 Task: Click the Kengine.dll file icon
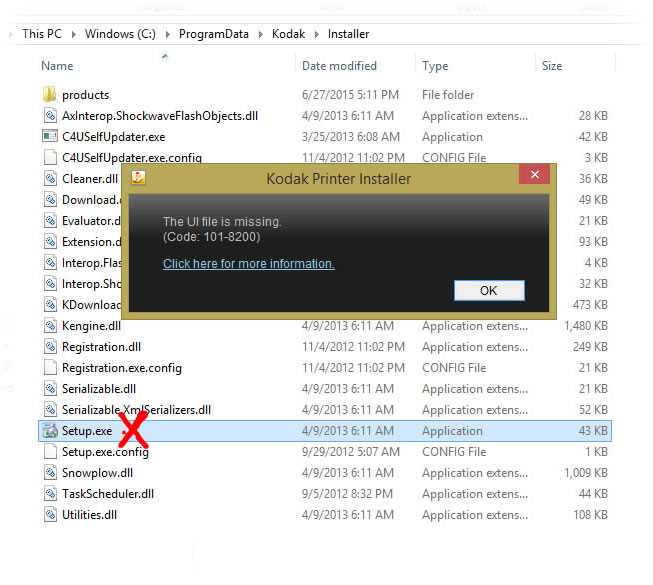[x=50, y=326]
